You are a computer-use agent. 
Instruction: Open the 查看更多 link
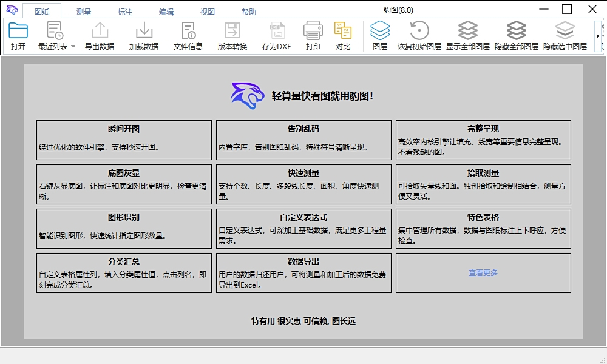pyautogui.click(x=483, y=272)
